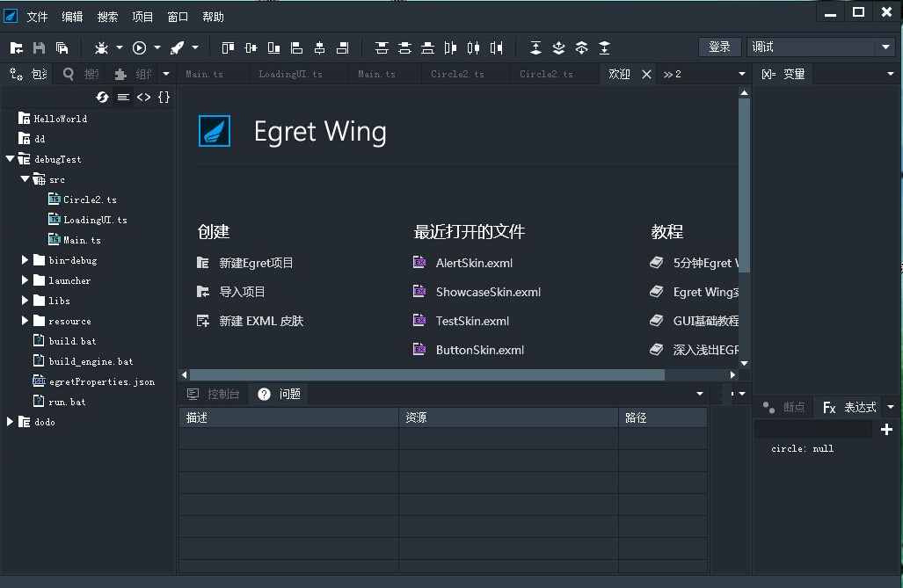This screenshot has width=903, height=588.
Task: Open the 调试 combo box
Action: click(821, 47)
